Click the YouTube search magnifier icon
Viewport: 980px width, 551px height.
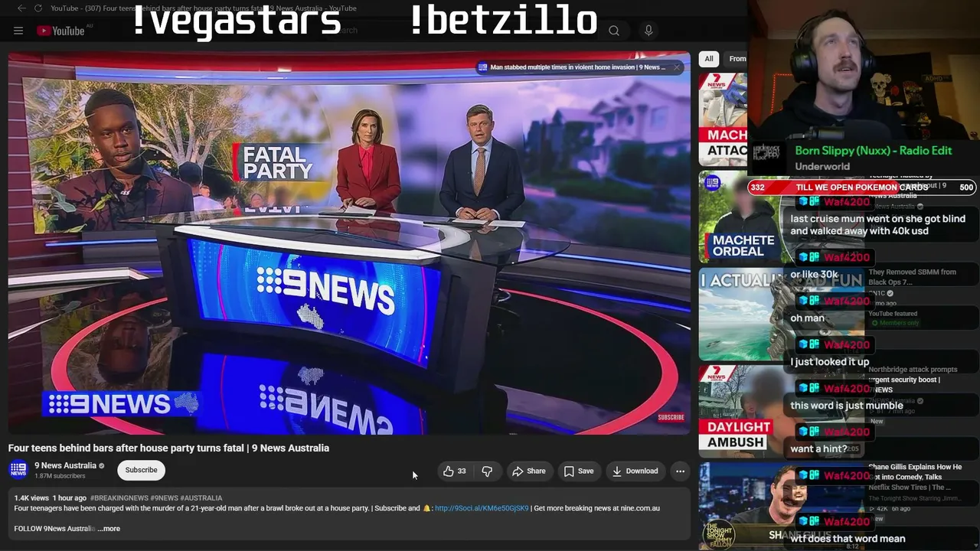[x=614, y=31]
